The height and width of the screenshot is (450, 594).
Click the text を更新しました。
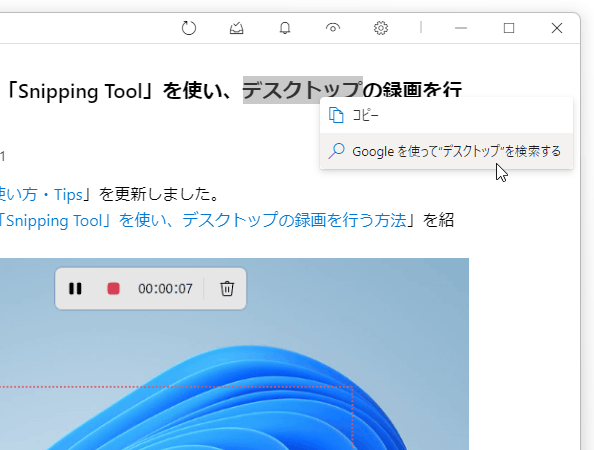click(x=159, y=195)
